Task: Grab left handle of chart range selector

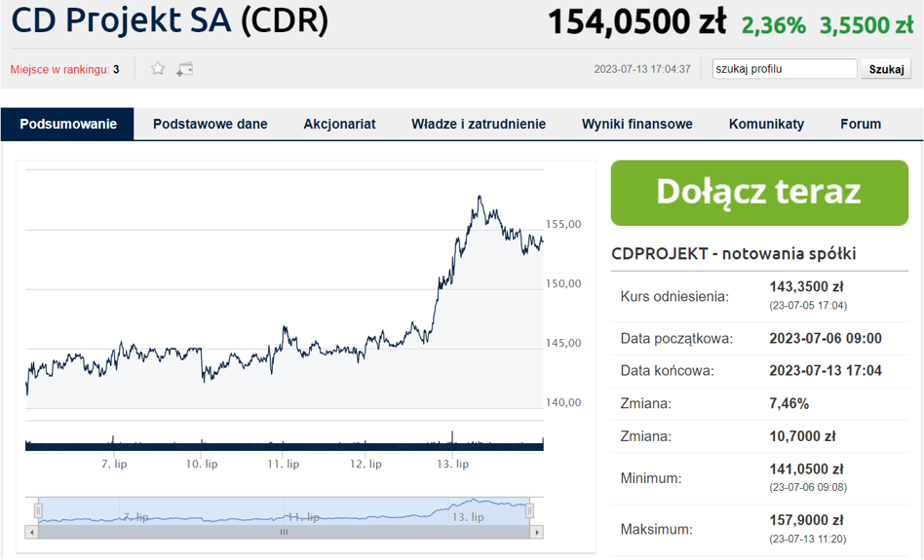Action: click(x=38, y=510)
